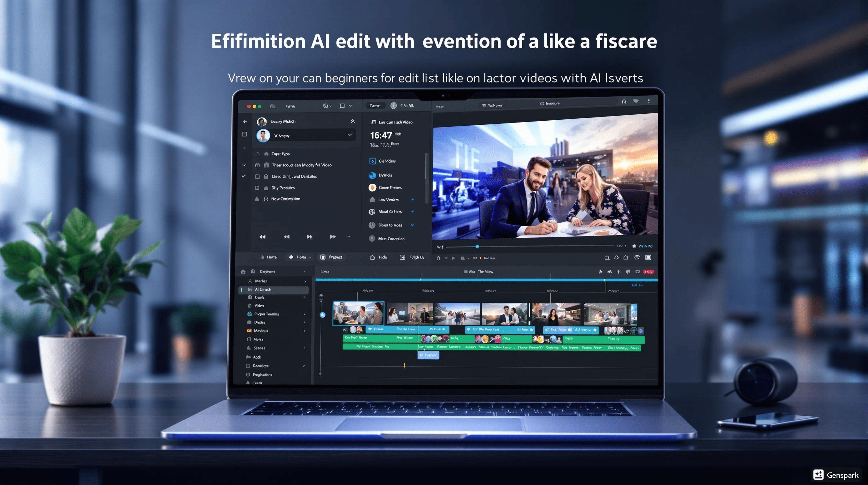Click the plus icon in timeline toolbar
868x485 pixels.
coord(618,272)
